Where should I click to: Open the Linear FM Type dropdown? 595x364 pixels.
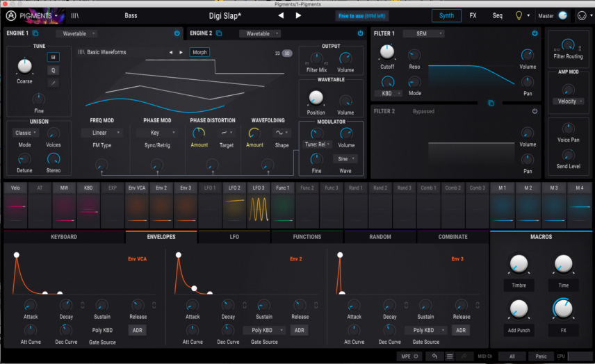point(101,133)
